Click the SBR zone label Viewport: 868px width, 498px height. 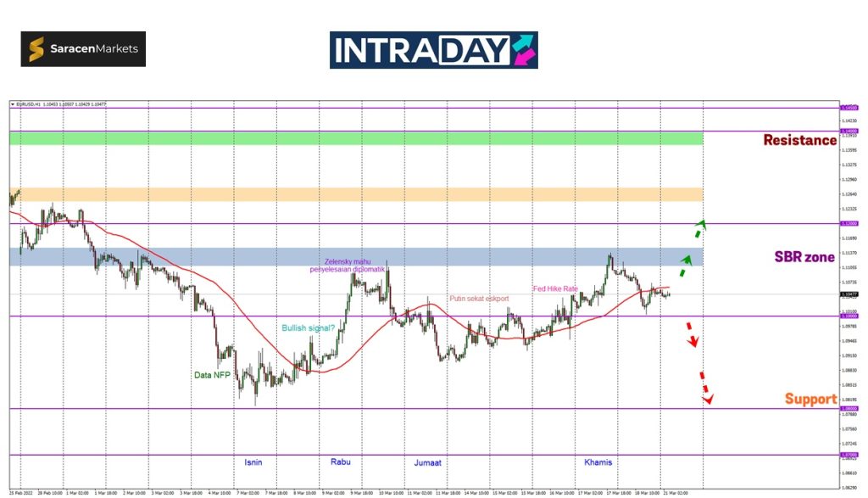click(804, 257)
